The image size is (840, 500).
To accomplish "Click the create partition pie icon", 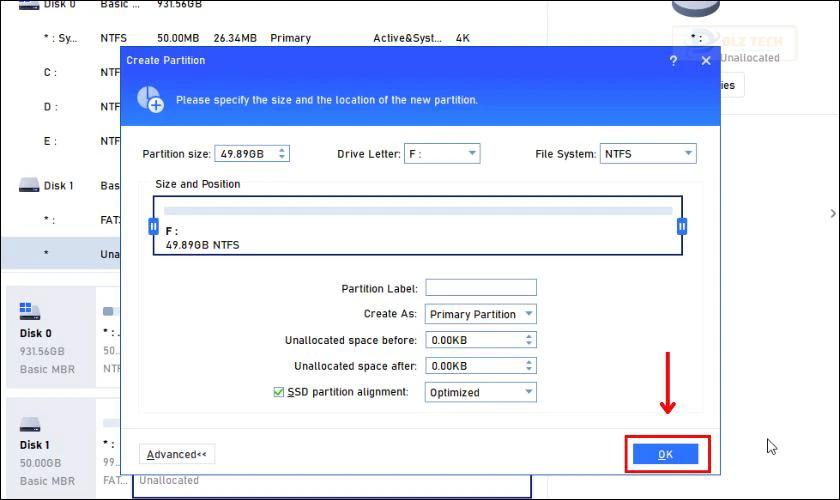I will [150, 99].
